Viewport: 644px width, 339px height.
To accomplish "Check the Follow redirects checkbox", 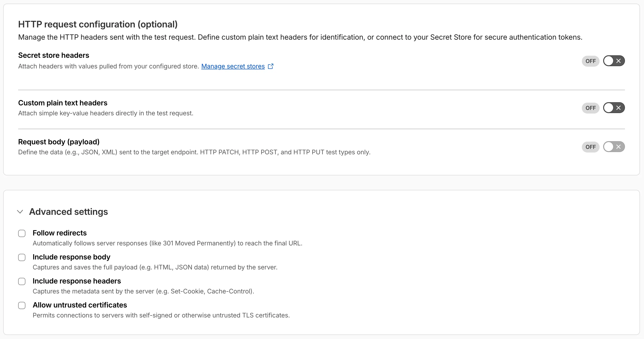I will (22, 233).
